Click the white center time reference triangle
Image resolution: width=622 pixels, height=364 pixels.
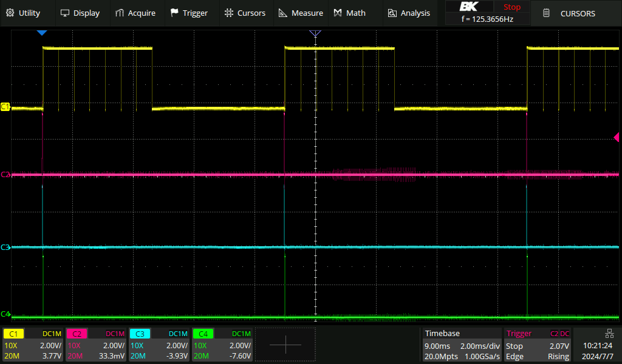click(x=315, y=33)
